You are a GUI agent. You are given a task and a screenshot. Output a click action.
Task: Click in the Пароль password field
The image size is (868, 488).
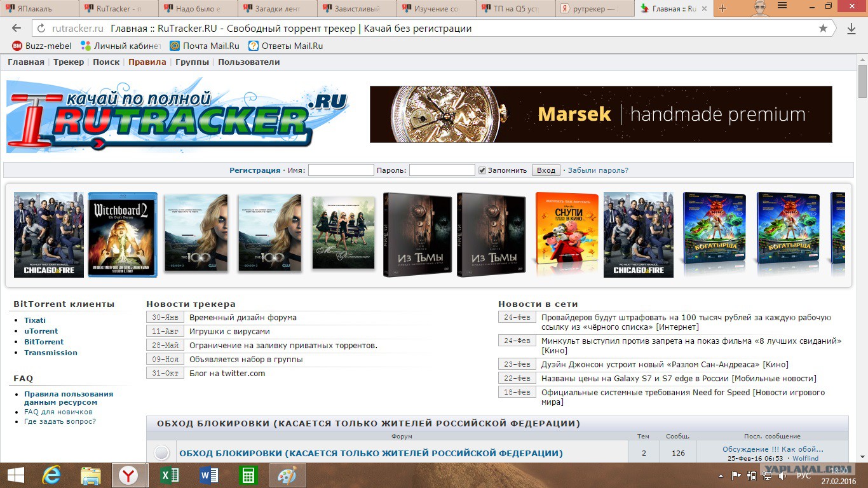point(442,170)
